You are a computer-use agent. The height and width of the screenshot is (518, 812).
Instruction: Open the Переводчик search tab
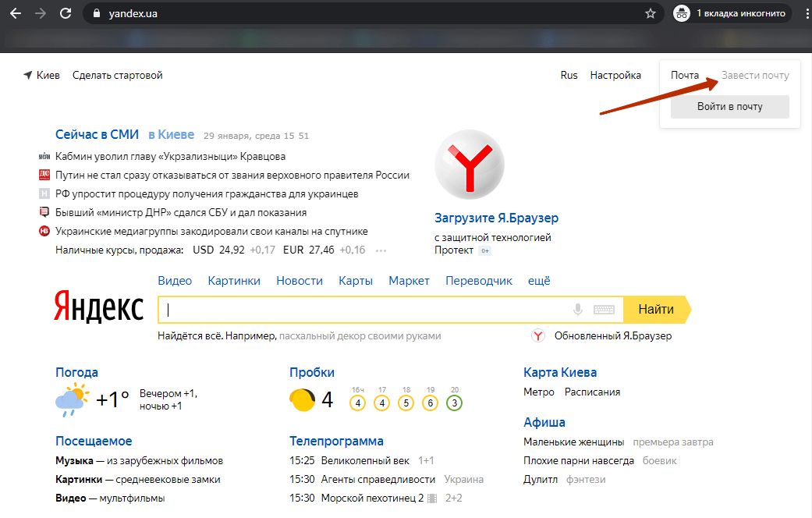(478, 281)
